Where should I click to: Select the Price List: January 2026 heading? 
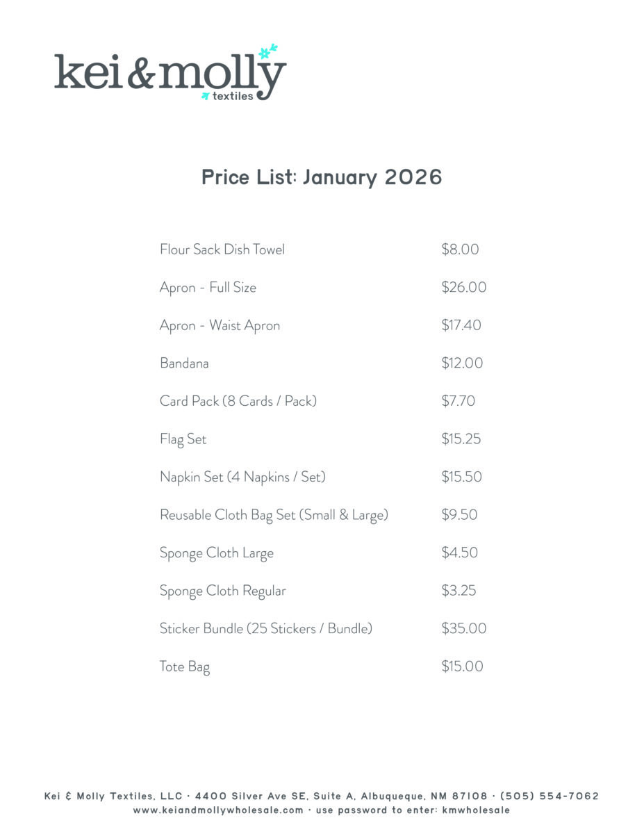pyautogui.click(x=322, y=177)
